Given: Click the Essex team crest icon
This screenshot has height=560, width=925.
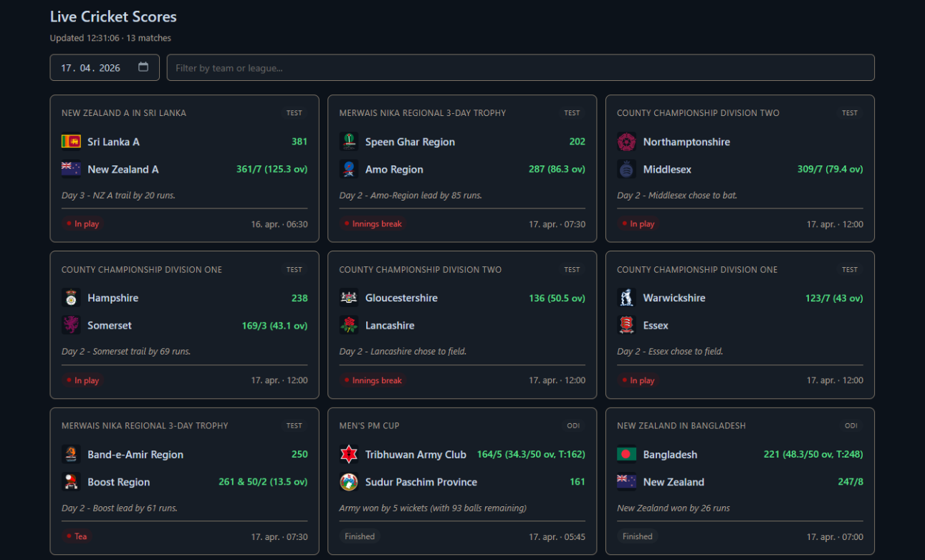Looking at the screenshot, I should (x=626, y=325).
